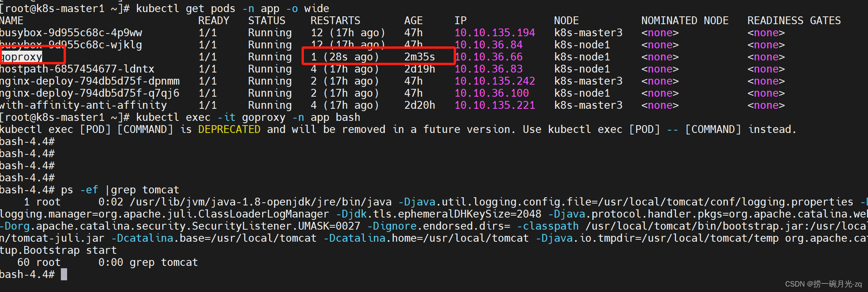Click the 'grep tomcat' process line
This screenshot has height=292, width=868.
pyautogui.click(x=108, y=262)
